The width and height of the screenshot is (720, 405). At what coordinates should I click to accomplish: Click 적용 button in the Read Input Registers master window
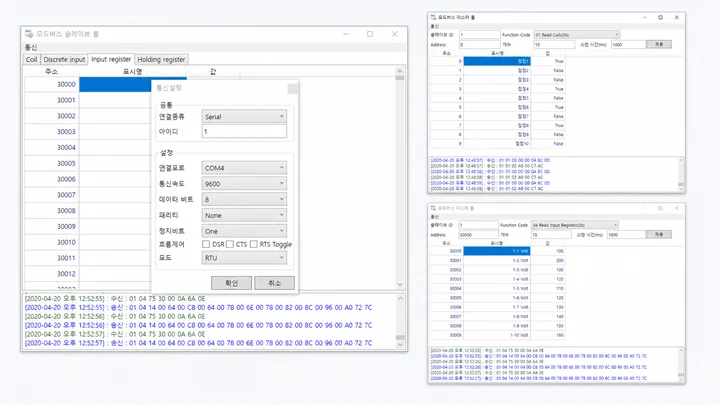pyautogui.click(x=659, y=234)
